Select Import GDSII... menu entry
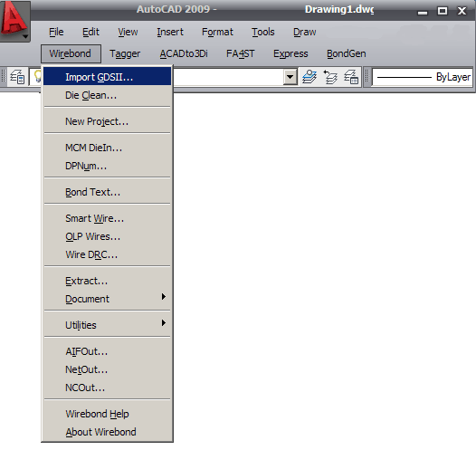The image size is (476, 450). coord(107,77)
